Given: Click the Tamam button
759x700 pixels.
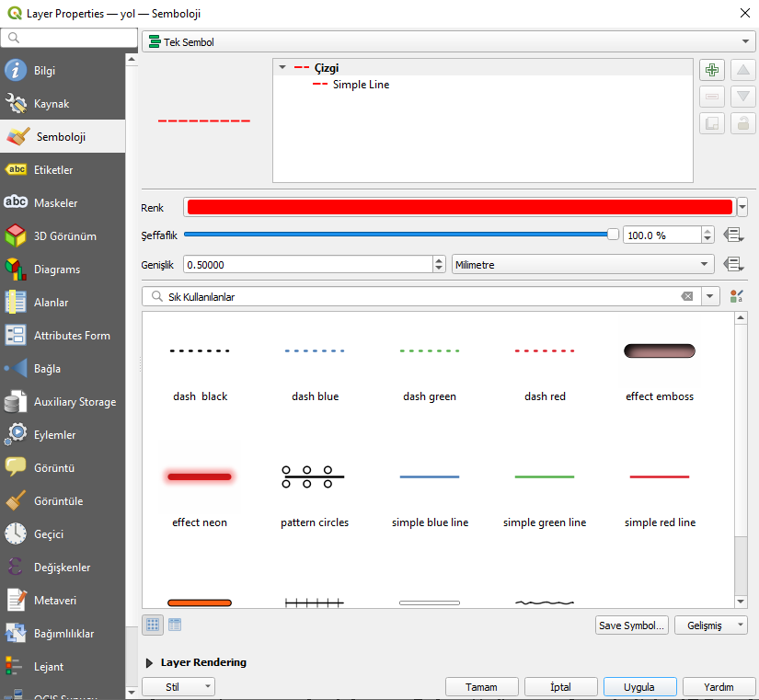Looking at the screenshot, I should click(482, 687).
